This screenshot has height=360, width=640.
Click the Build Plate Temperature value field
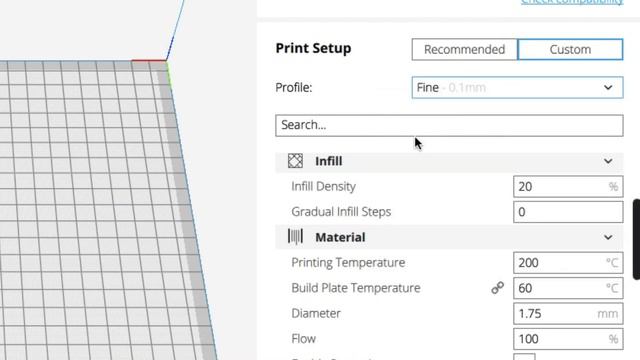[568, 288]
